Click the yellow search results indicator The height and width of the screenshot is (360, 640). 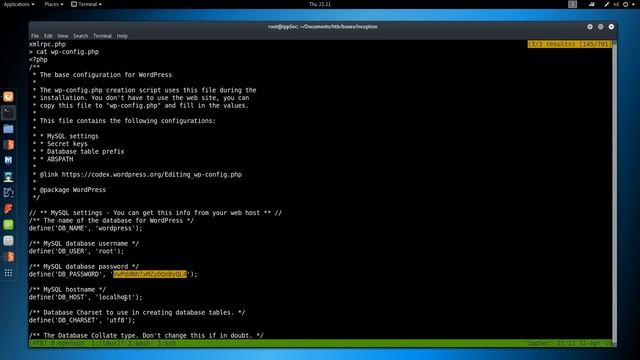[569, 44]
